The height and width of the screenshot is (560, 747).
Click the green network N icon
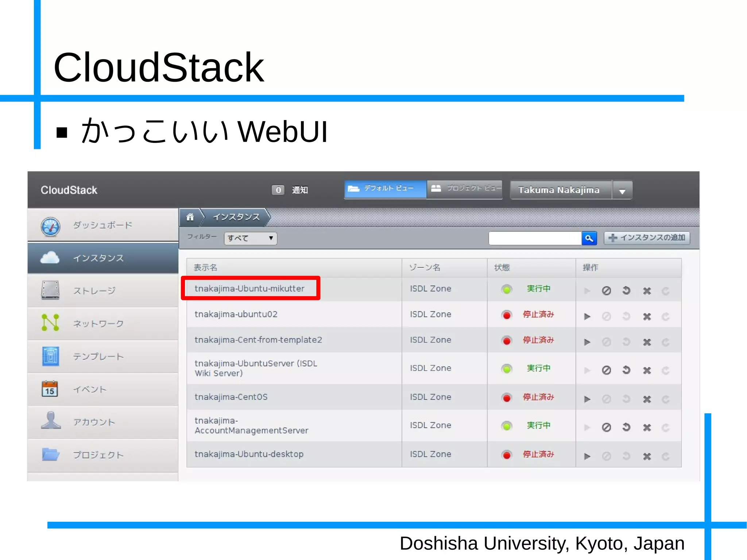click(x=50, y=323)
